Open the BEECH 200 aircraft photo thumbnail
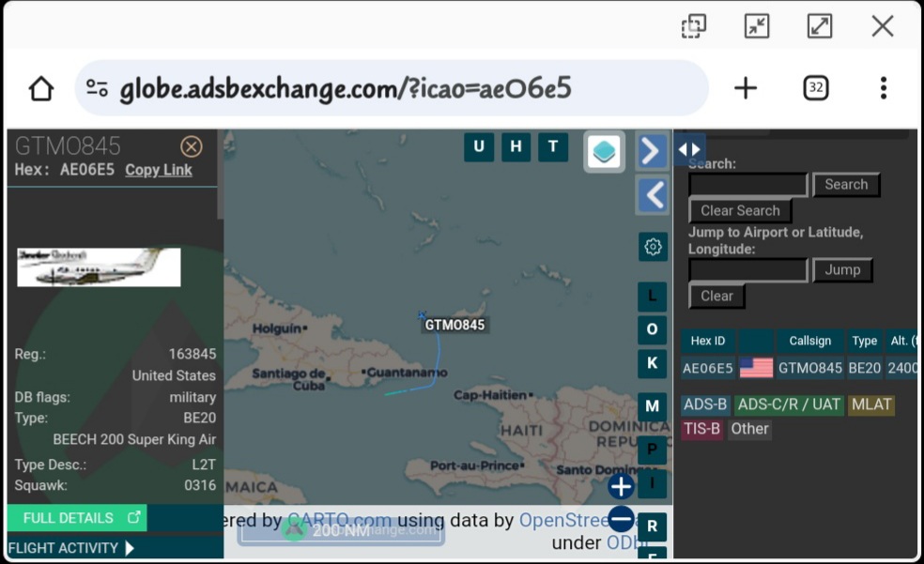924x564 pixels. (99, 267)
